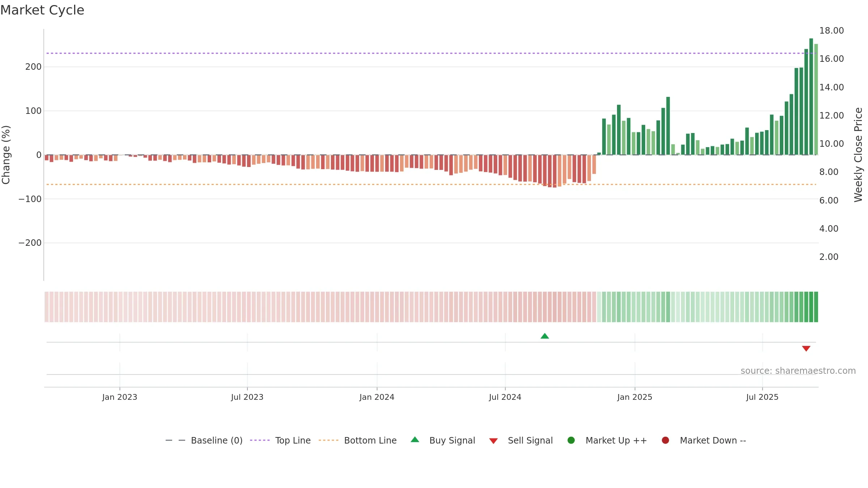Click the 'Top Line' legend label

click(x=293, y=441)
